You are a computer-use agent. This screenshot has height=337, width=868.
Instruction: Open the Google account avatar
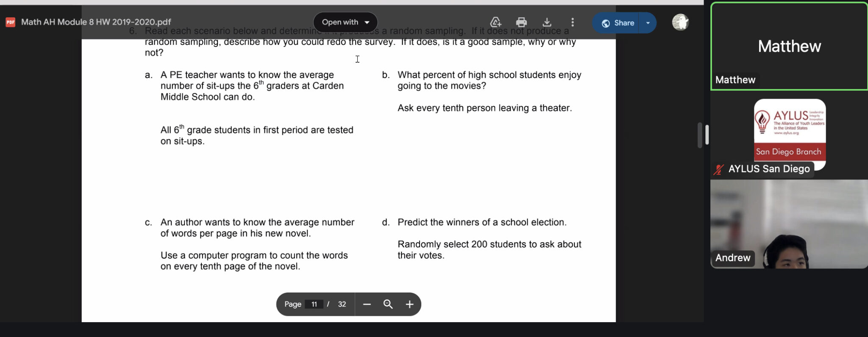click(680, 22)
